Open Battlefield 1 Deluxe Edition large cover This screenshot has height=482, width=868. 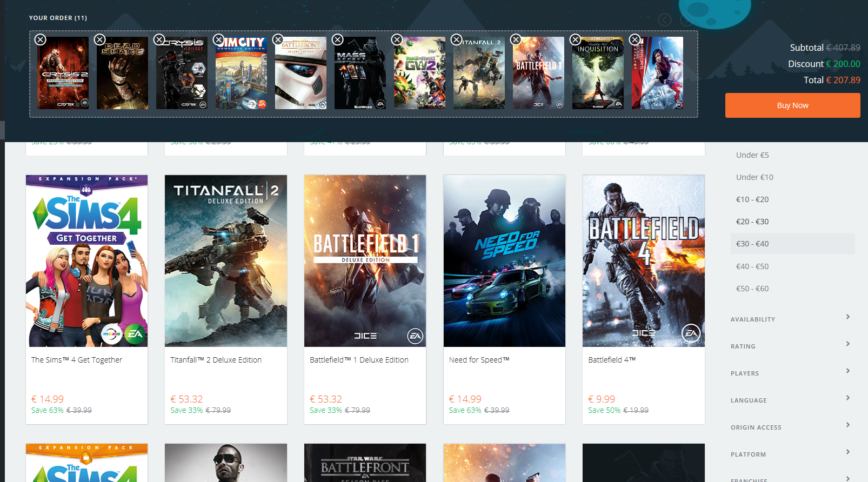365,261
